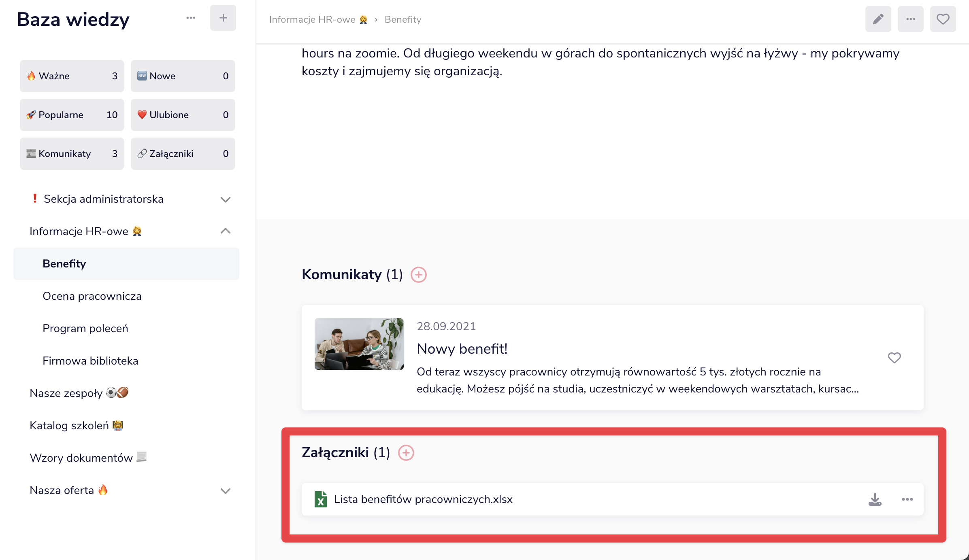Click Nowy benefit! announcement thumbnail
This screenshot has width=969, height=560.
359,344
